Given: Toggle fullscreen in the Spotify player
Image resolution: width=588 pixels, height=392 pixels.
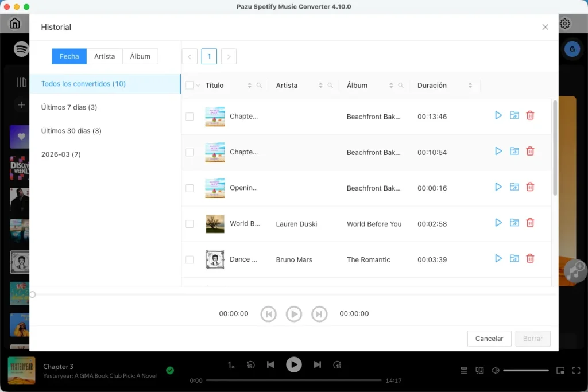Looking at the screenshot, I should [x=577, y=371].
